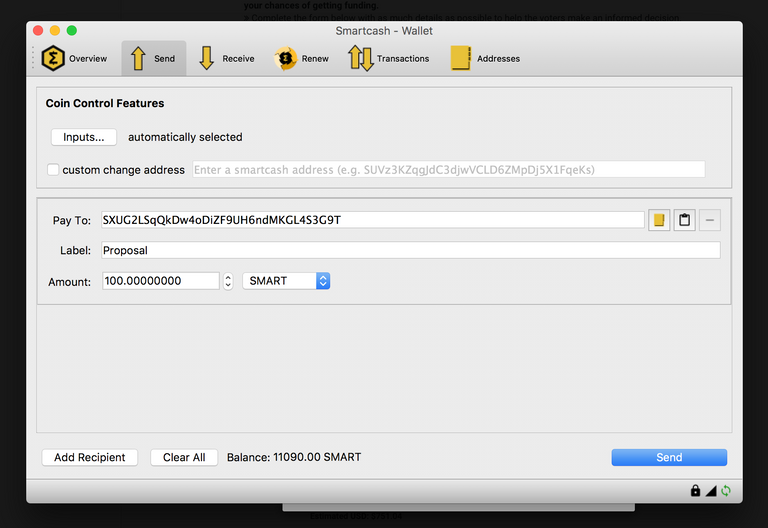The image size is (768, 528).
Task: Click the blue Send button
Action: (x=669, y=457)
